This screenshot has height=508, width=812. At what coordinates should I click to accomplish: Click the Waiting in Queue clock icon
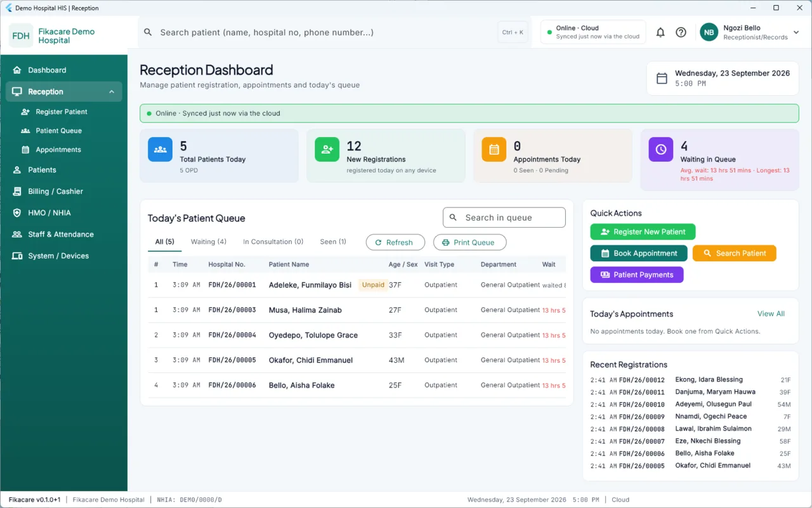click(661, 149)
